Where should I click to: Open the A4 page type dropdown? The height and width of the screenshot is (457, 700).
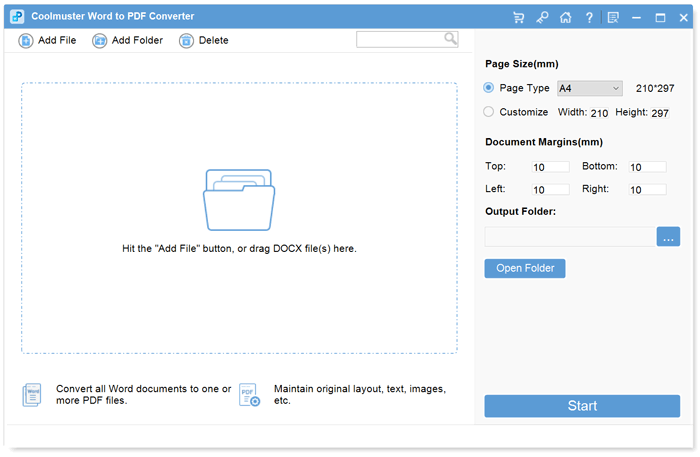pos(589,88)
